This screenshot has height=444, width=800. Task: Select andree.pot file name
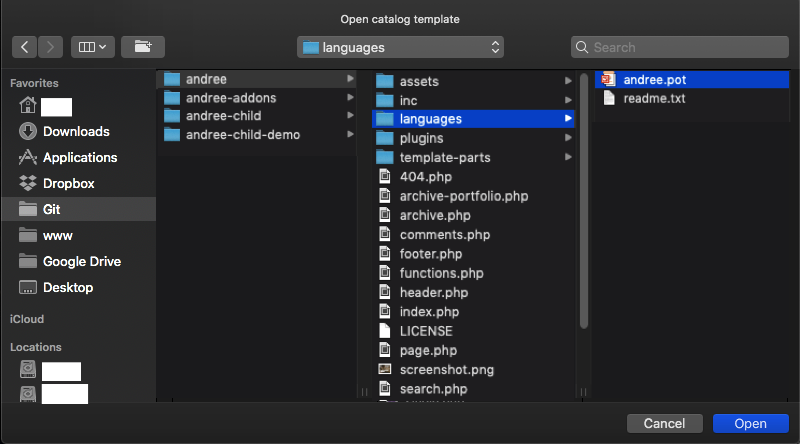click(655, 80)
